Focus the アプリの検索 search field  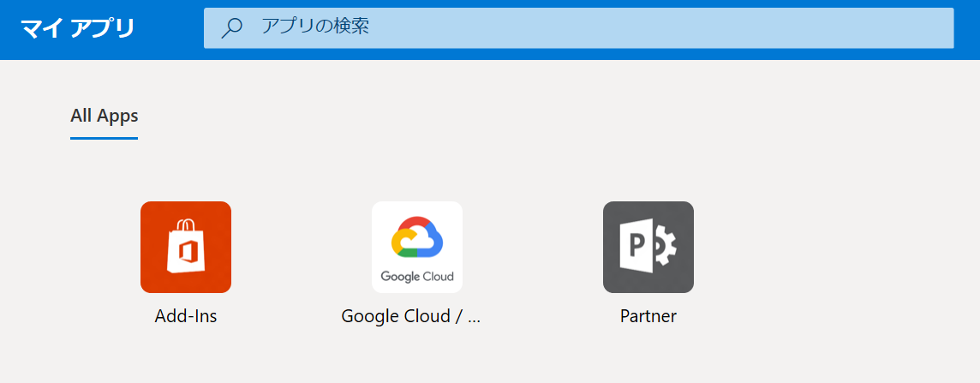(578, 28)
